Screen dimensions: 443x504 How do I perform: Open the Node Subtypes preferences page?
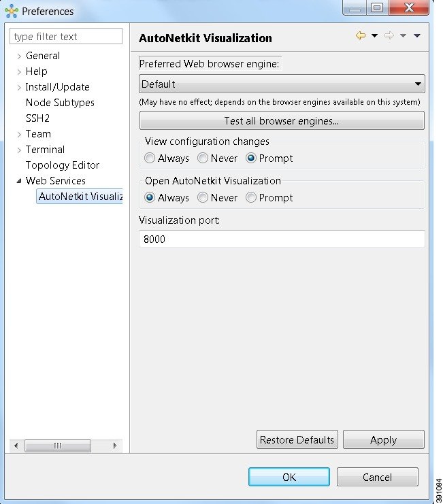[60, 103]
